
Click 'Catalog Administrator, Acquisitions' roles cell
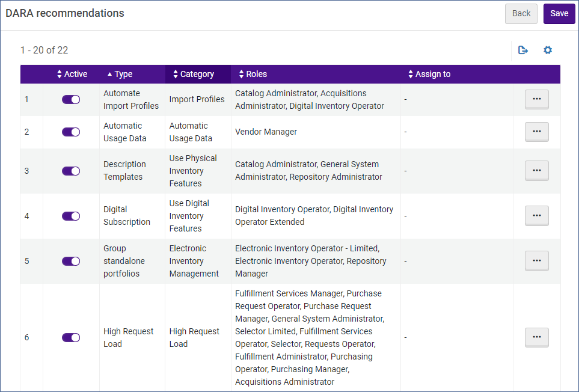point(316,99)
